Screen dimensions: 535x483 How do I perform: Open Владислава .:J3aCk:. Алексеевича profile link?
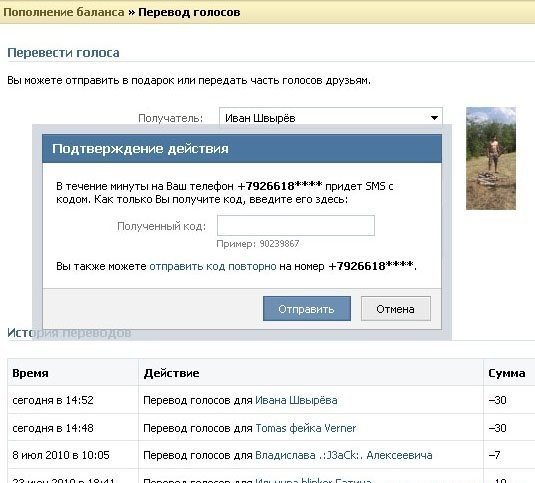tap(344, 455)
